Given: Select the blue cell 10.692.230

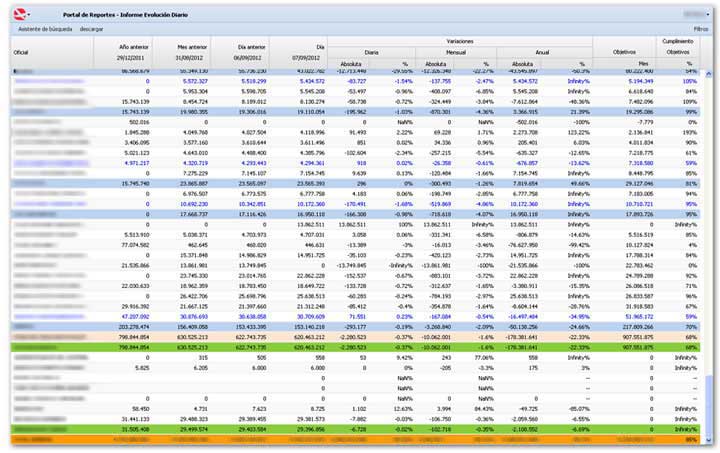Looking at the screenshot, I should [194, 204].
